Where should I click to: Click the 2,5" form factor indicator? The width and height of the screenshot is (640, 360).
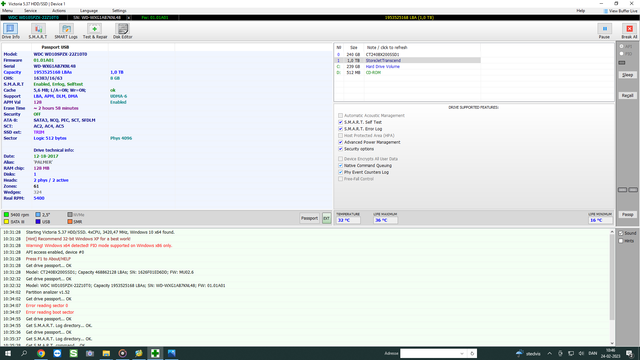(x=38, y=215)
